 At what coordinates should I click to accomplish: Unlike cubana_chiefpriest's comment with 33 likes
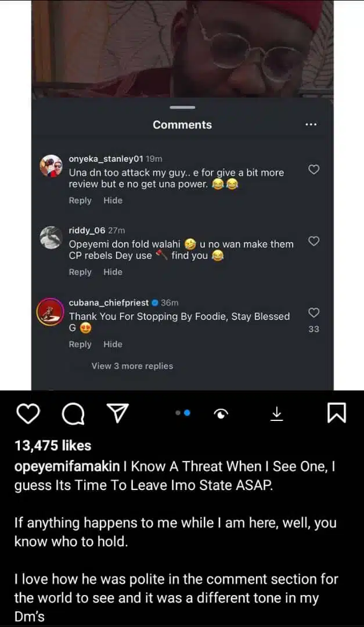(313, 312)
